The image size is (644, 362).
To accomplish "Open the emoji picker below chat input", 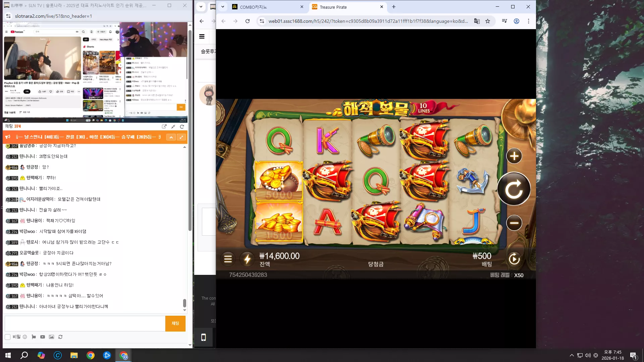I will pos(25,337).
